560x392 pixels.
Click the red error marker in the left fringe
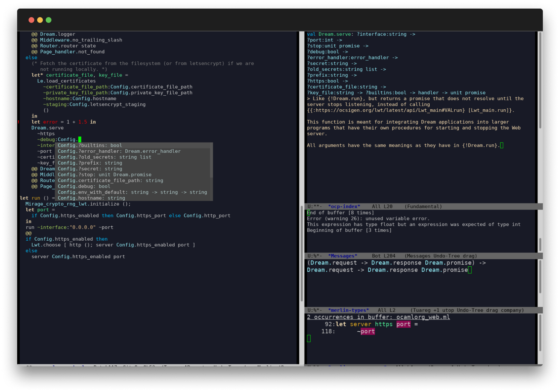coord(19,122)
